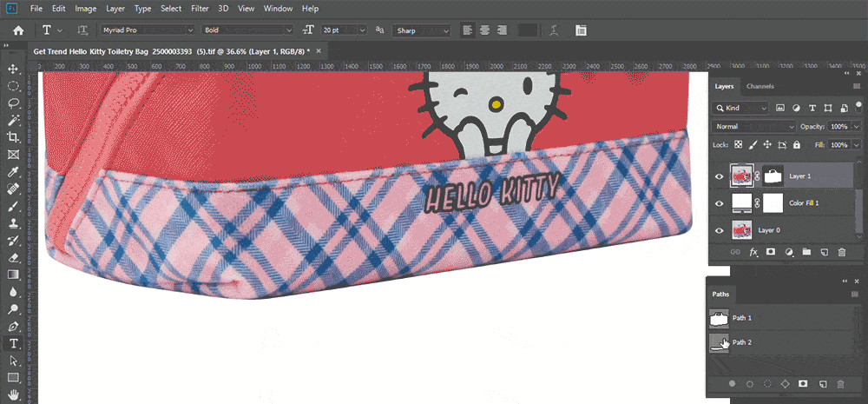Add a layer mask in Layers panel

[771, 252]
